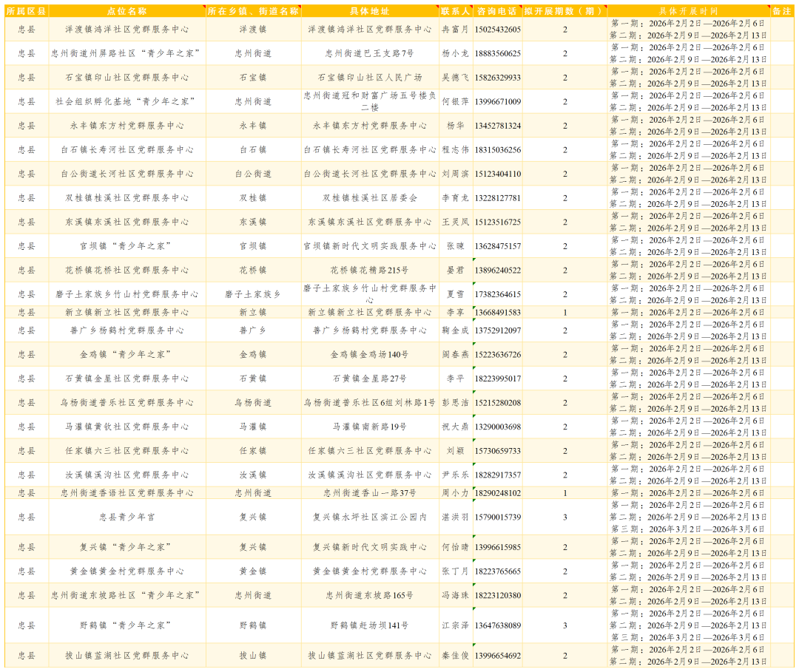Click contact name 鞠金成
Screen dimensions: 799x672
click(456, 330)
